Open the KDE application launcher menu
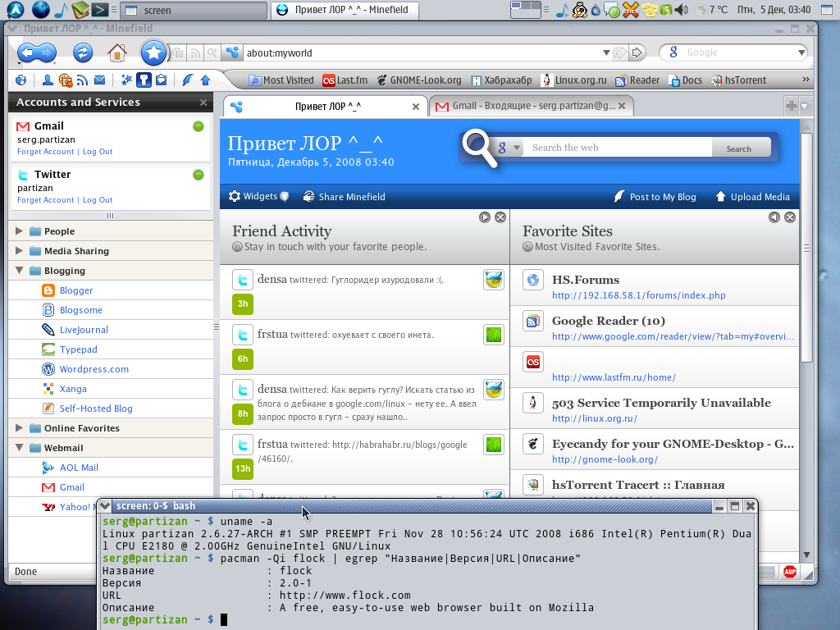 point(15,10)
